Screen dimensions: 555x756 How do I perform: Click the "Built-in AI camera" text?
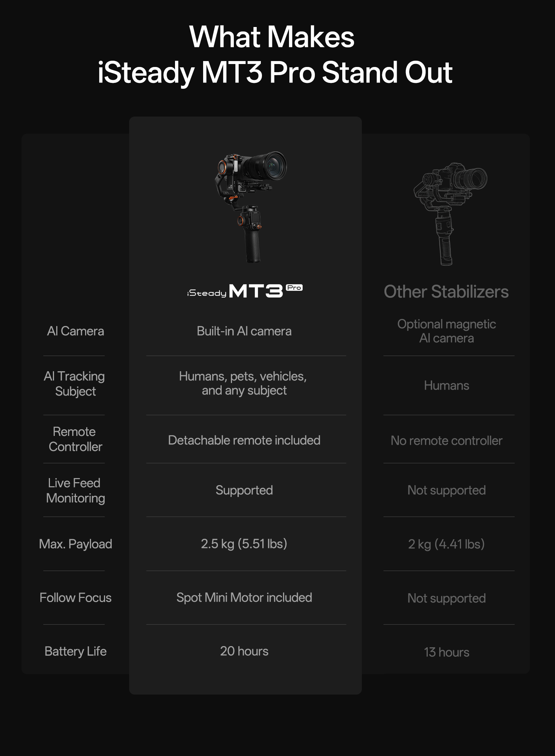[244, 331]
